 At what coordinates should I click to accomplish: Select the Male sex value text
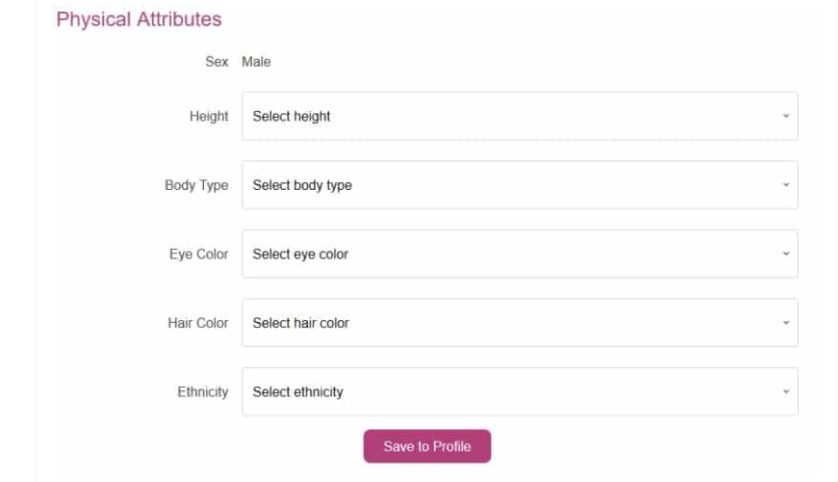coord(256,62)
